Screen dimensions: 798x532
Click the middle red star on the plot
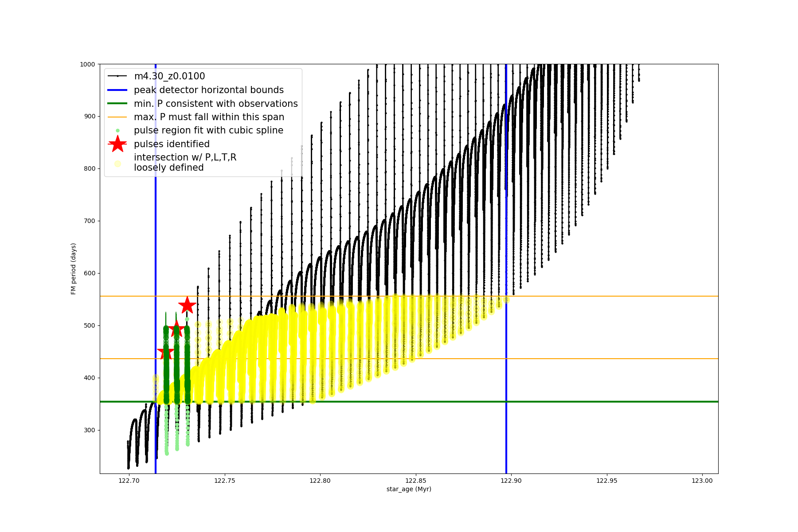click(176, 329)
